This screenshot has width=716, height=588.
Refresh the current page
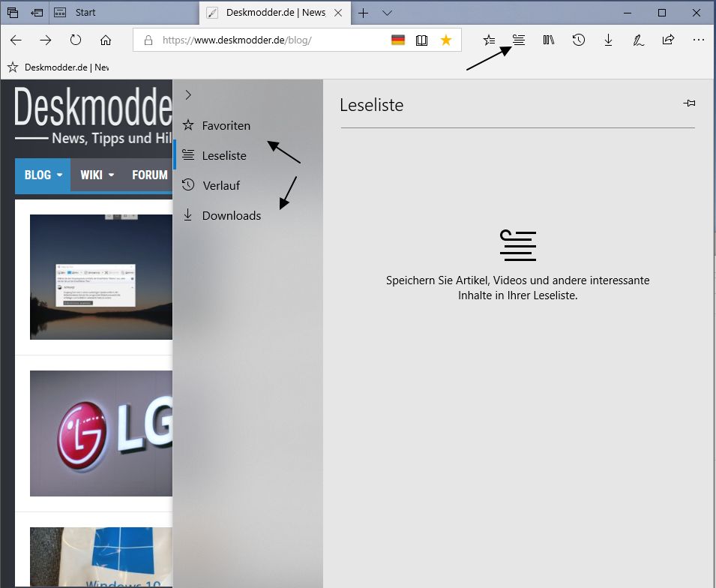tap(76, 40)
